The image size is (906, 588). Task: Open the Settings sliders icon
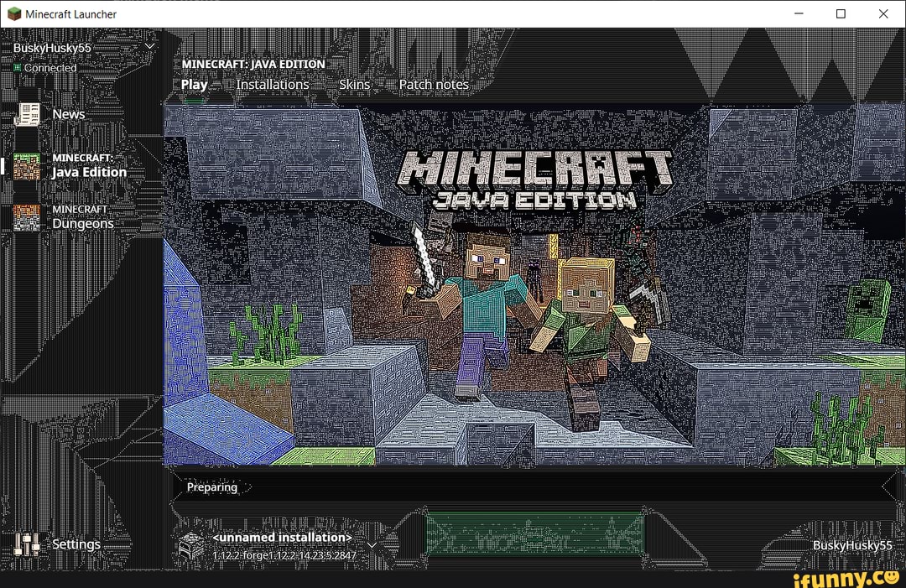point(26,544)
